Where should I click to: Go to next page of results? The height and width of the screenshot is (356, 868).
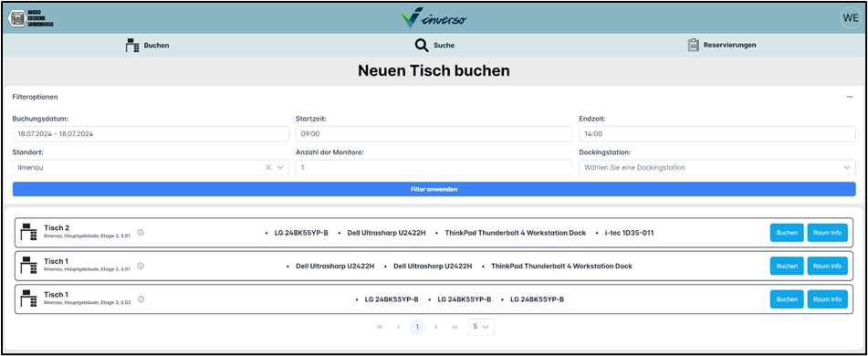point(436,327)
